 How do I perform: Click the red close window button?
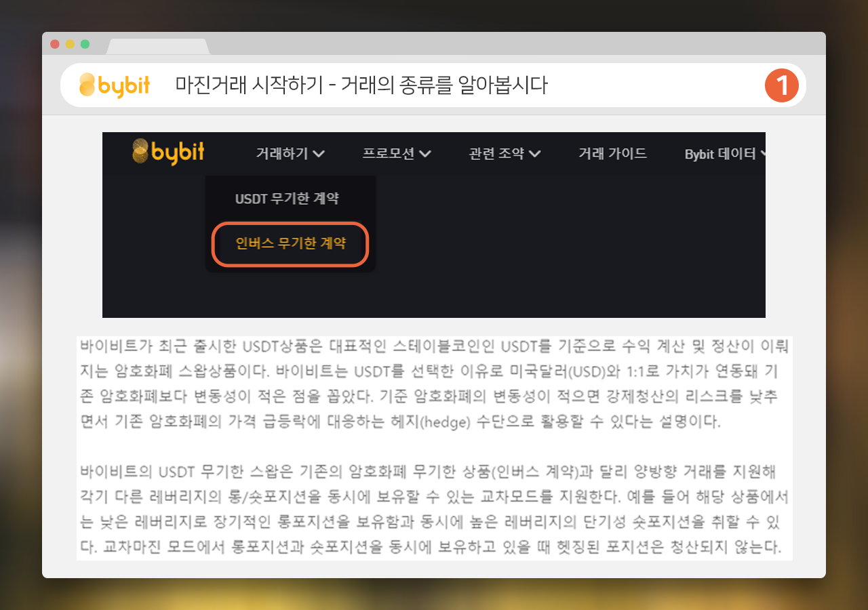click(55, 44)
